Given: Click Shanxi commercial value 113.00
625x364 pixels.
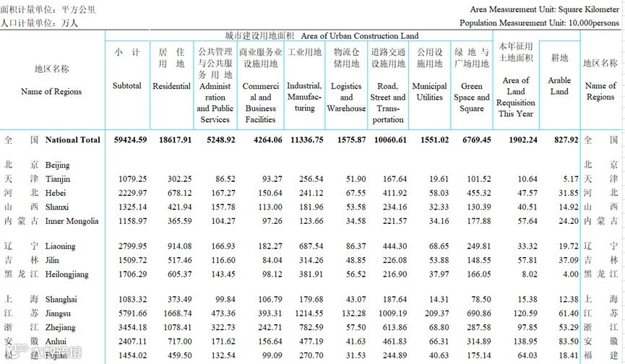Looking at the screenshot, I should 270,207.
